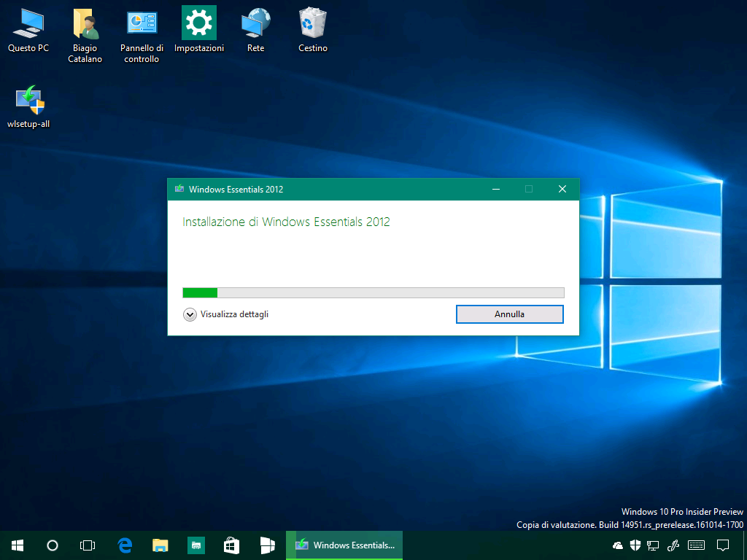The width and height of the screenshot is (747, 560).
Task: Open Cortana search circle
Action: [53, 545]
